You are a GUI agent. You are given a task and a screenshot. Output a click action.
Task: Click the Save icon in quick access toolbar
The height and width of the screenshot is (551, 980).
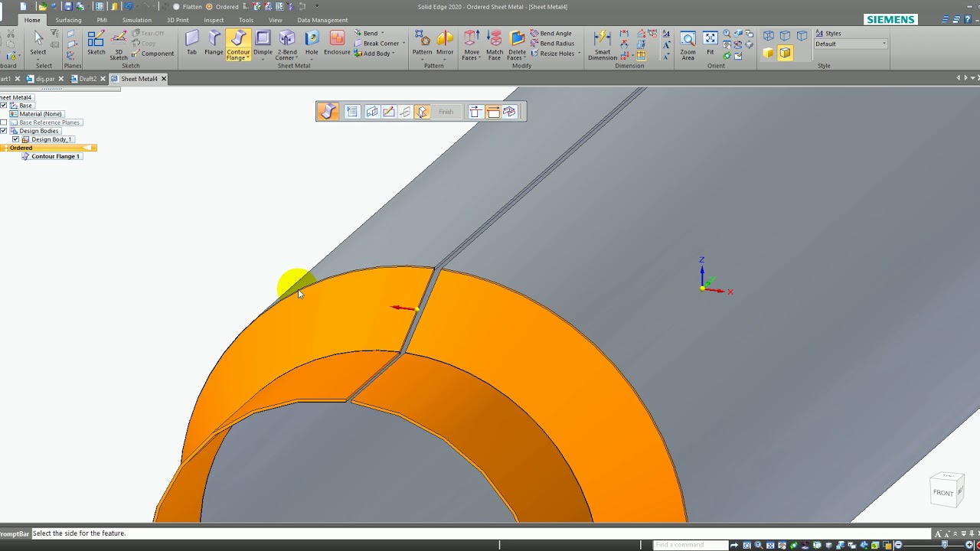(68, 6)
